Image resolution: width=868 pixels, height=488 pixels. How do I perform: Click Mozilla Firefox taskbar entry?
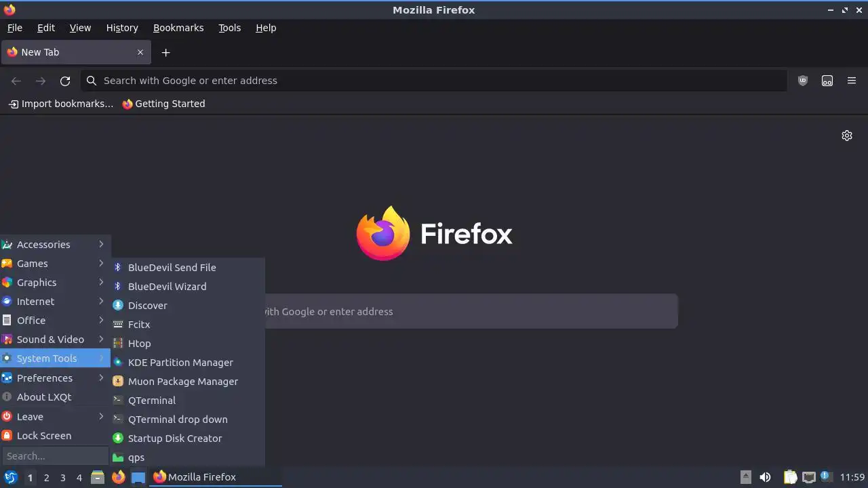coord(216,477)
